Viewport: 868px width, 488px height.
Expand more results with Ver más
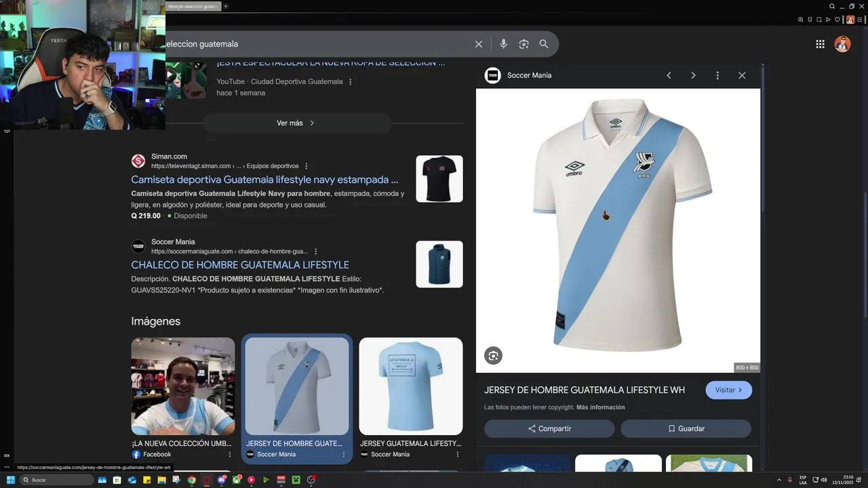[296, 123]
